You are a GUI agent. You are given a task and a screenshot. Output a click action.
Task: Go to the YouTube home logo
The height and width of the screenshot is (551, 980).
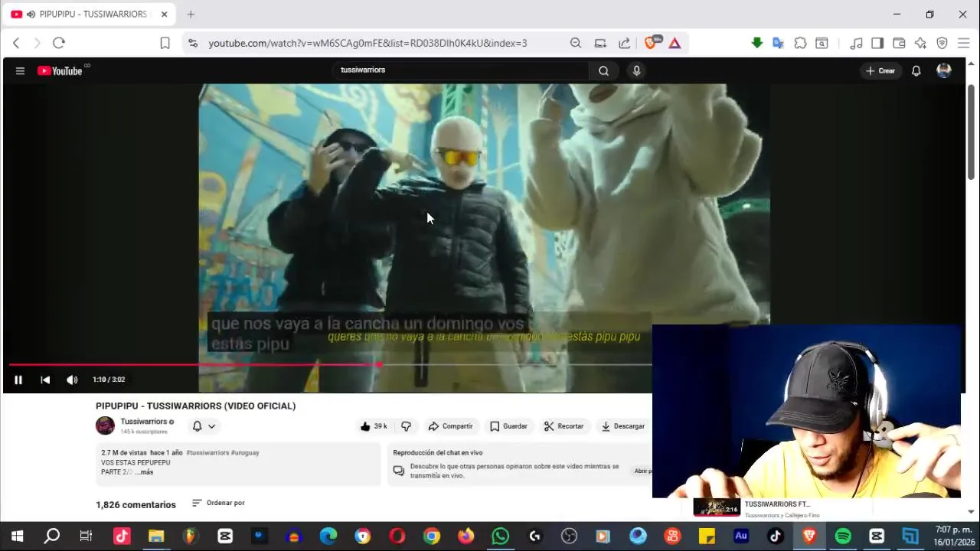pos(60,71)
